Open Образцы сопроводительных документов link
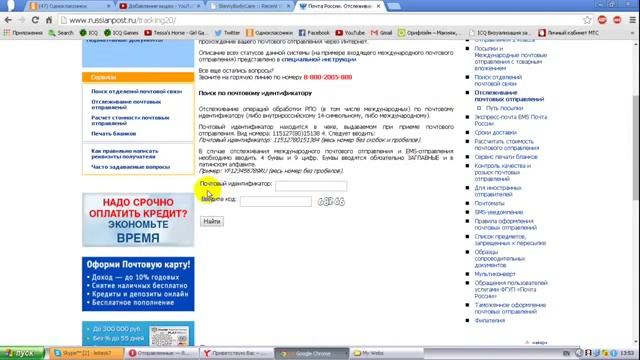The image size is (640, 360). tap(500, 258)
